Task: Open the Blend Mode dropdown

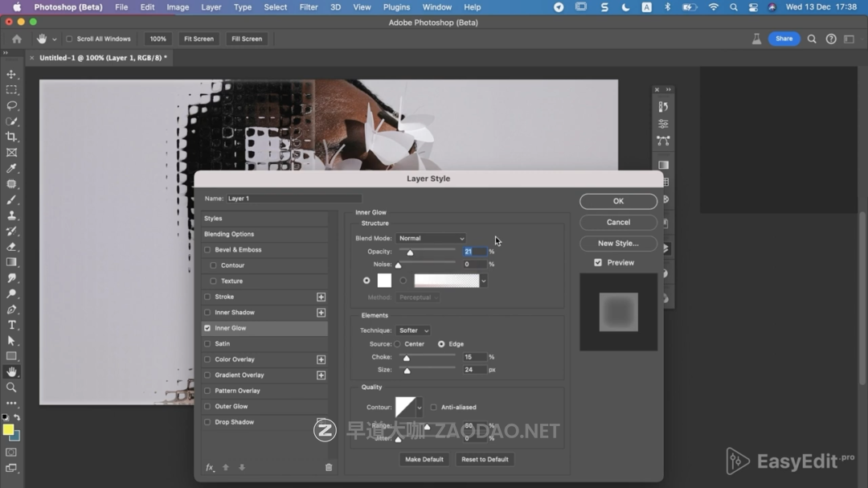Action: pos(431,239)
